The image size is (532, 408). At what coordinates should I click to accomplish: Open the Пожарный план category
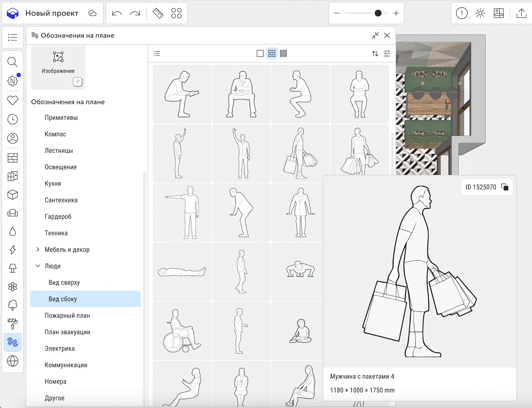tap(67, 315)
